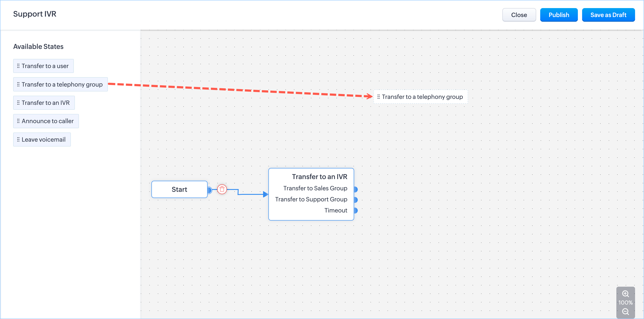Click the zoom out magnifier icon
Viewport: 644px width, 319px height.
625,312
